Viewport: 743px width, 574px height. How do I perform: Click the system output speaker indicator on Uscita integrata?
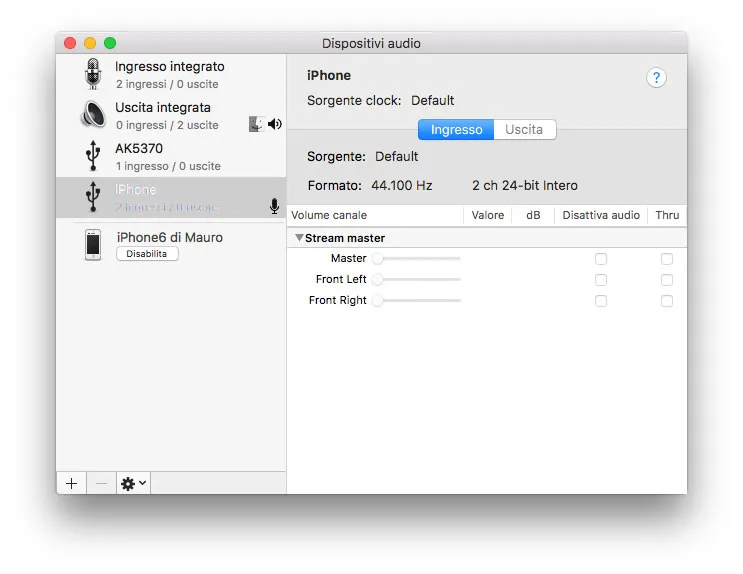[x=275, y=124]
